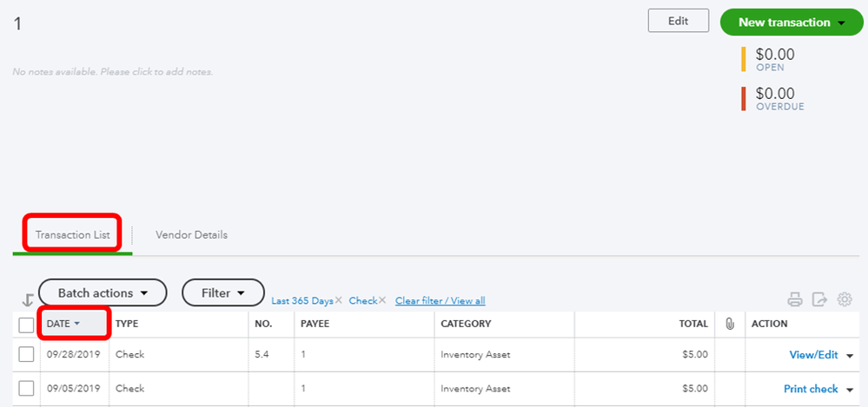Remove the Check filter chip
This screenshot has width=868, height=407.
pos(382,301)
